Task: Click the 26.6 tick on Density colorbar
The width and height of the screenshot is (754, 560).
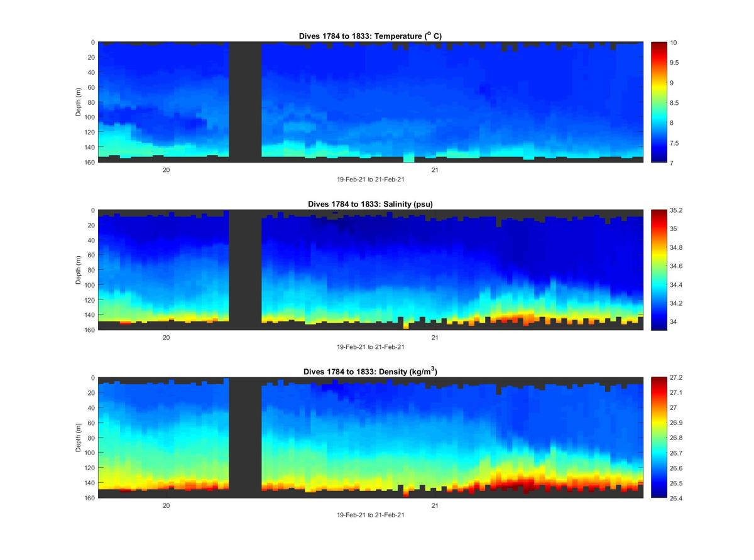Action: pos(677,468)
